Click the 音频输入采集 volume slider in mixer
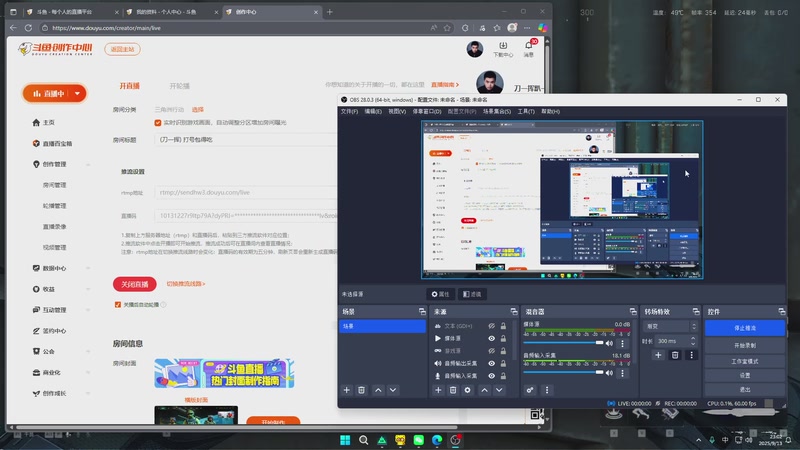 pyautogui.click(x=564, y=372)
